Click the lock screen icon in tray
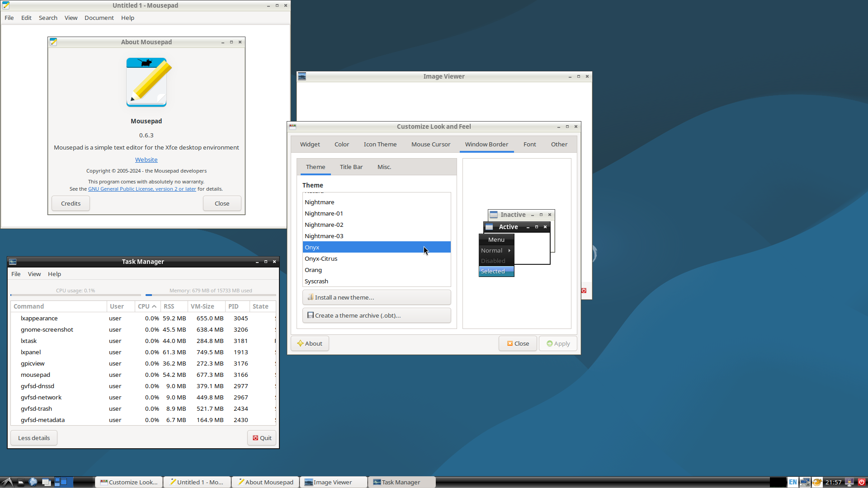868x488 pixels. (x=849, y=482)
